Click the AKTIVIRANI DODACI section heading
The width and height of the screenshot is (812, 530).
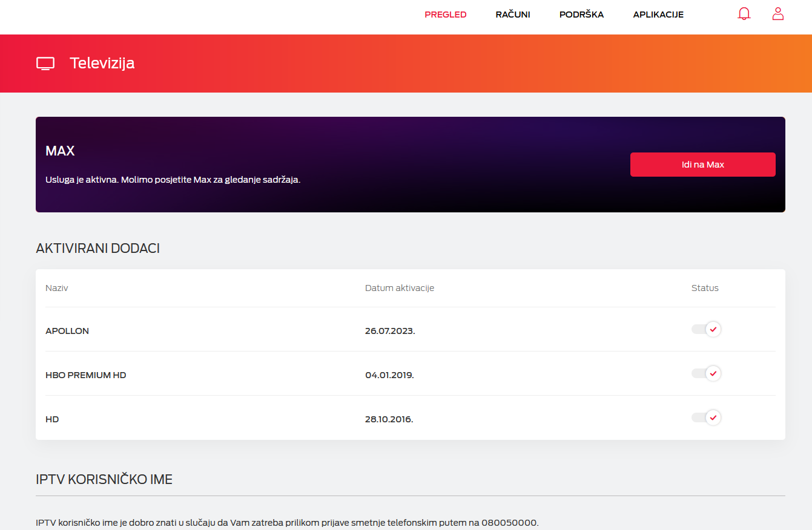tap(97, 249)
